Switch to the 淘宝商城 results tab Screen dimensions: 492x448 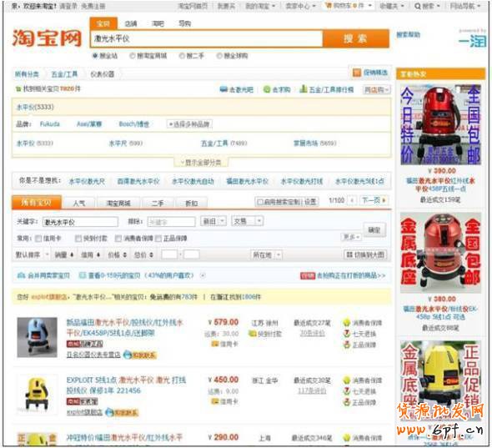click(x=118, y=204)
